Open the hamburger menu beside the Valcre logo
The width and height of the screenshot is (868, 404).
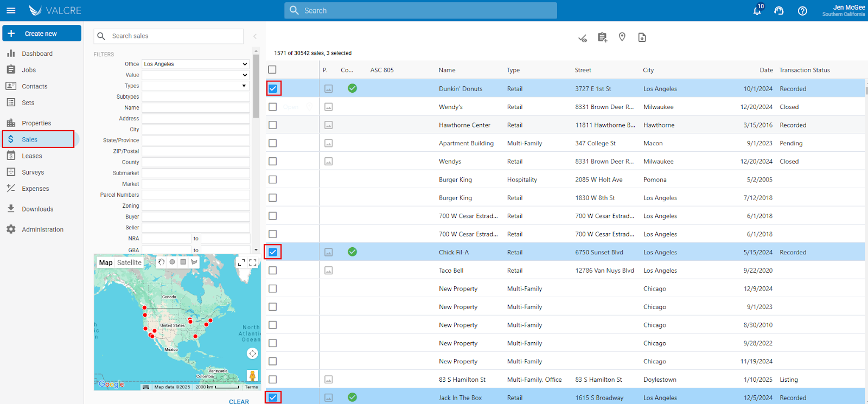11,10
